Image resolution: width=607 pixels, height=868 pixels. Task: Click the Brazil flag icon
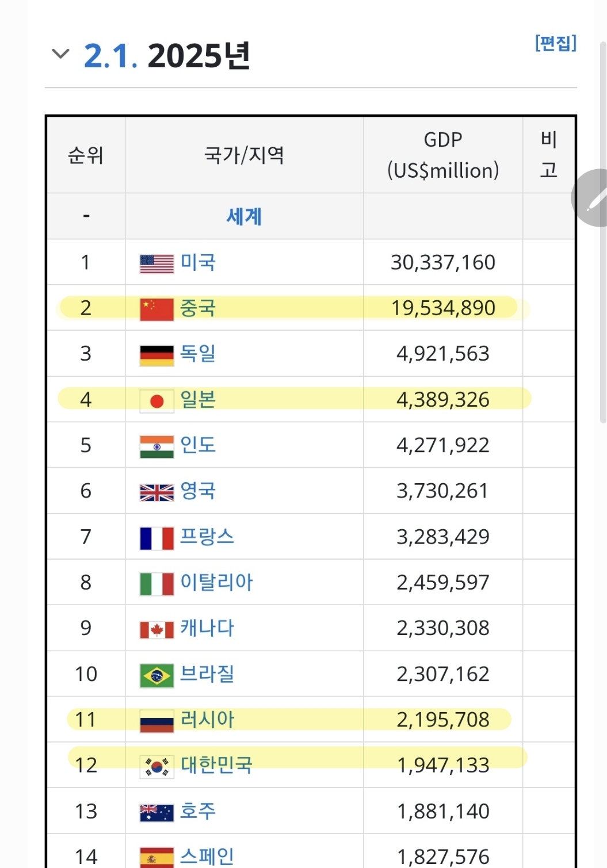156,675
